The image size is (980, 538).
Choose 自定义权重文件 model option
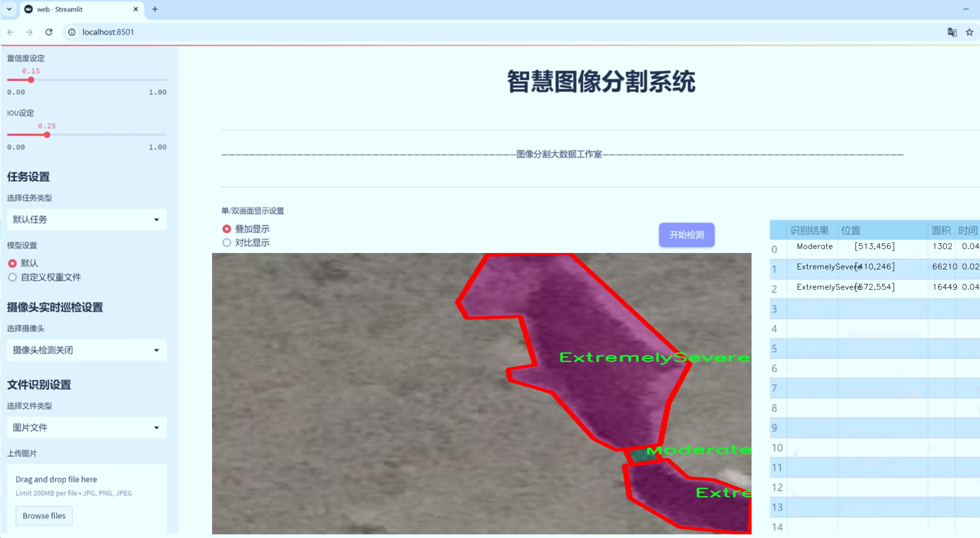(x=13, y=277)
